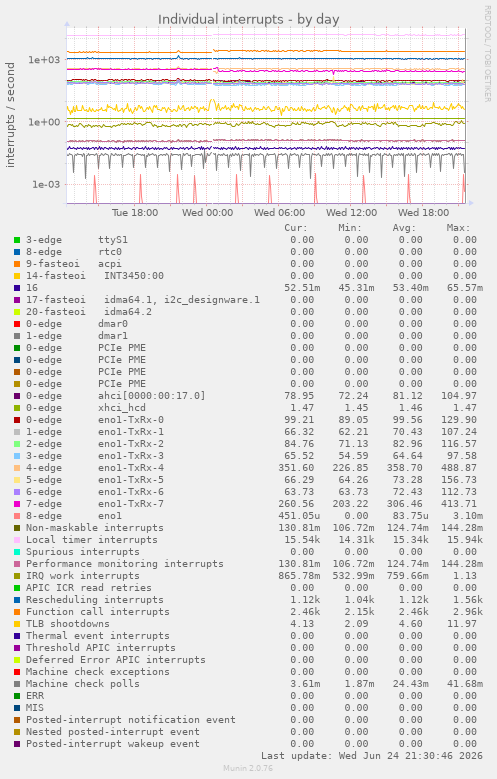The height and width of the screenshot is (779, 497).
Task: Click the MIS legend label
Action: 35,708
